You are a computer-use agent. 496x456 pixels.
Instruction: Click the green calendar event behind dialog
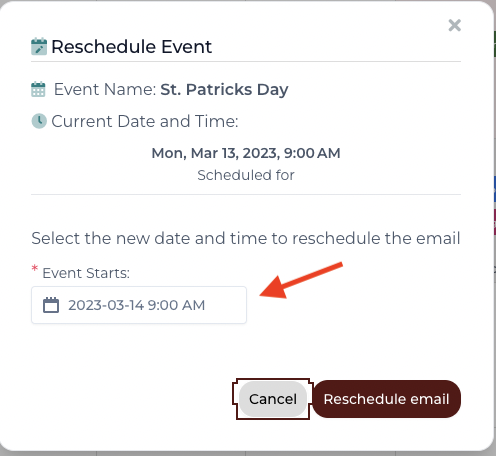click(x=494, y=44)
